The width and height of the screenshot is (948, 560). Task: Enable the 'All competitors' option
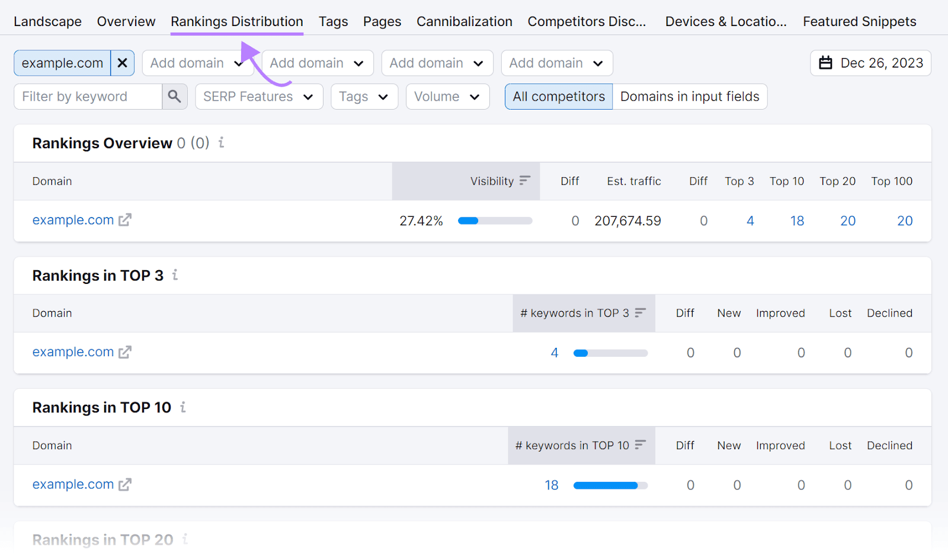558,96
